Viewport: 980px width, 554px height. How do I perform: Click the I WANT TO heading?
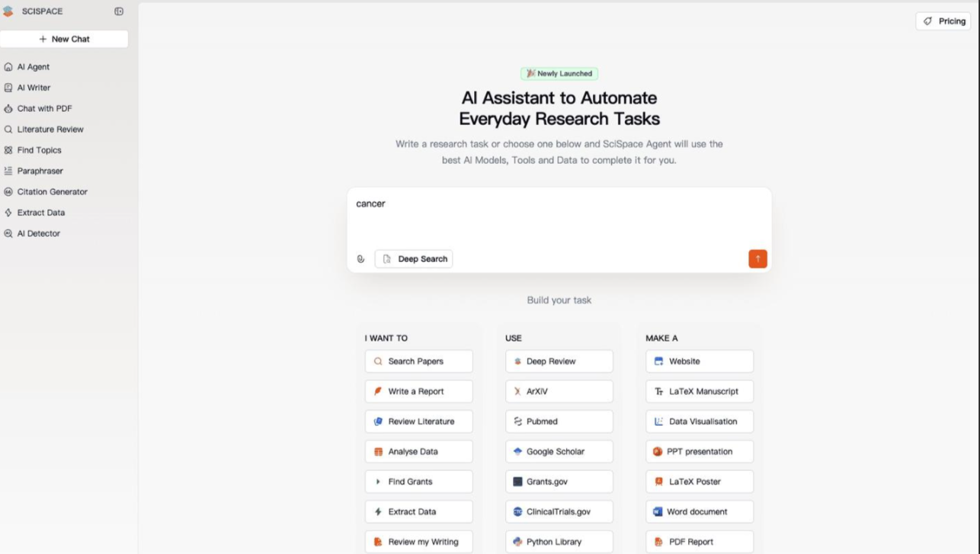pyautogui.click(x=386, y=338)
